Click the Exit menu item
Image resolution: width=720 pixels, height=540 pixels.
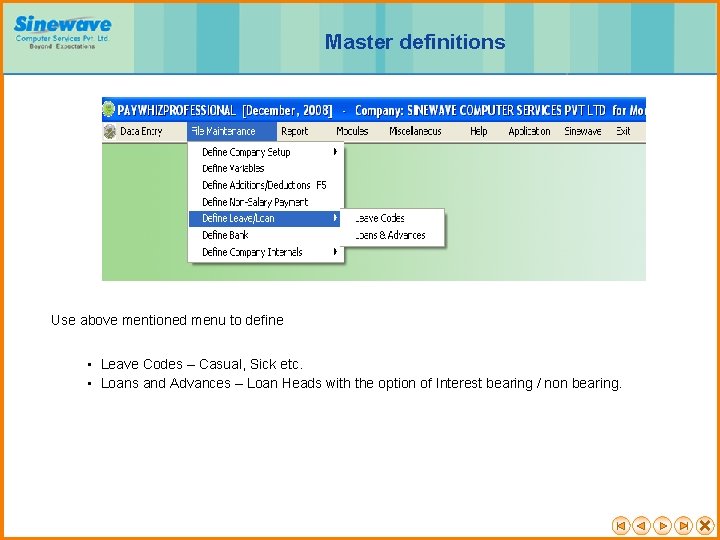pos(623,131)
